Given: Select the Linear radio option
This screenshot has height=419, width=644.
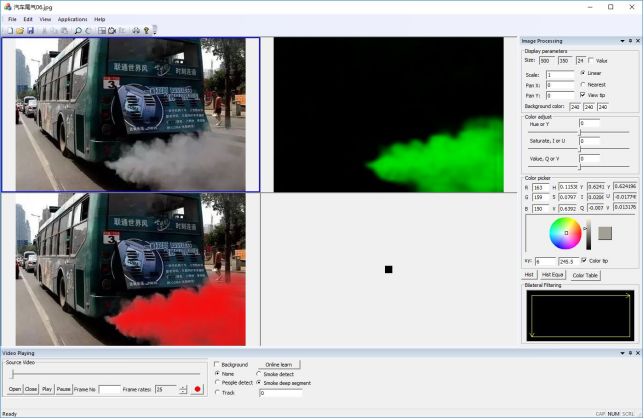Looking at the screenshot, I should click(x=583, y=73).
